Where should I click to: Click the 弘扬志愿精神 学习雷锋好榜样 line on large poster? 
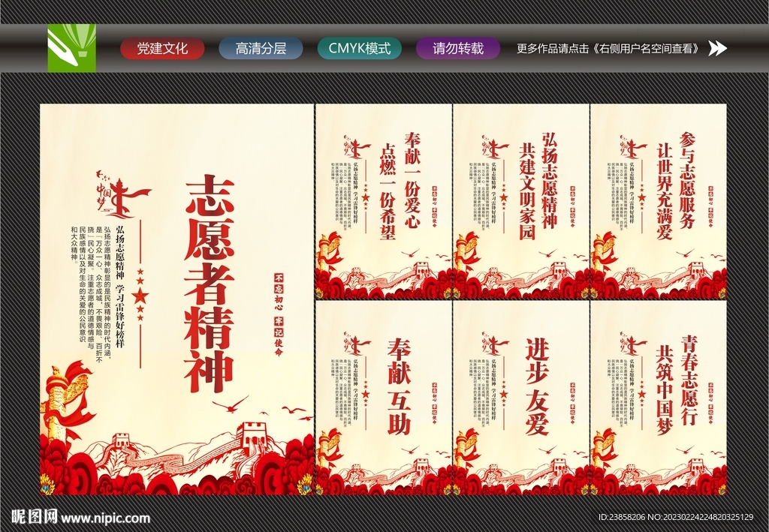click(x=119, y=287)
